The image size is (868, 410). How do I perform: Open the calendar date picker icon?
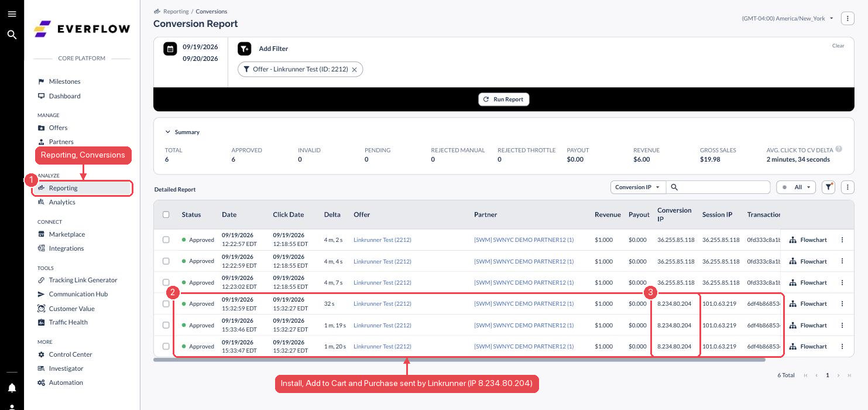coord(170,49)
